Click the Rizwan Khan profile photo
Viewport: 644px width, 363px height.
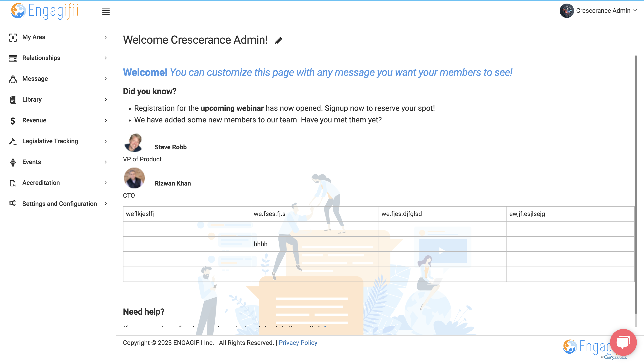click(x=134, y=178)
